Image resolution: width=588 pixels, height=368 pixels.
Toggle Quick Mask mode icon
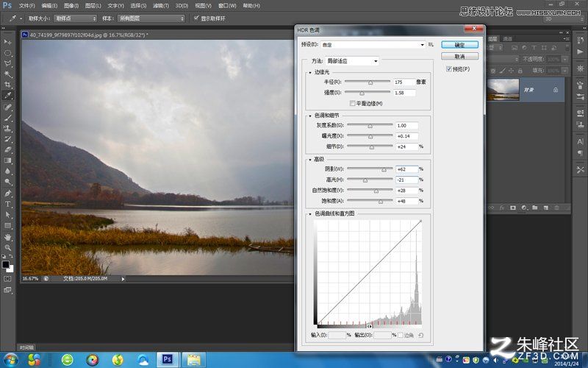[7, 279]
